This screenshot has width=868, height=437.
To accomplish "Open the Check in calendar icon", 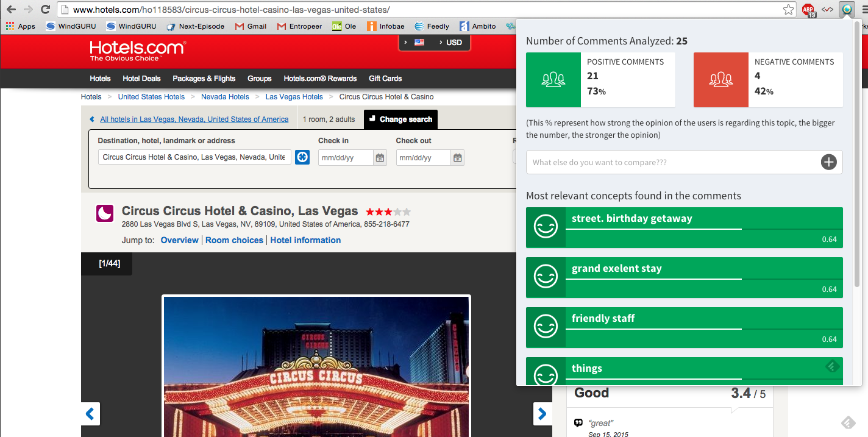I will (x=380, y=158).
